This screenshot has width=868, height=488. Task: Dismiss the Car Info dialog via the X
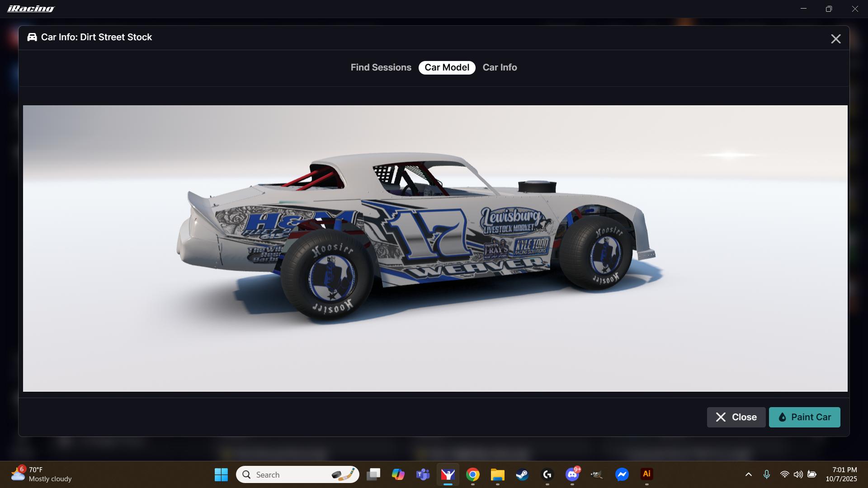(x=836, y=38)
